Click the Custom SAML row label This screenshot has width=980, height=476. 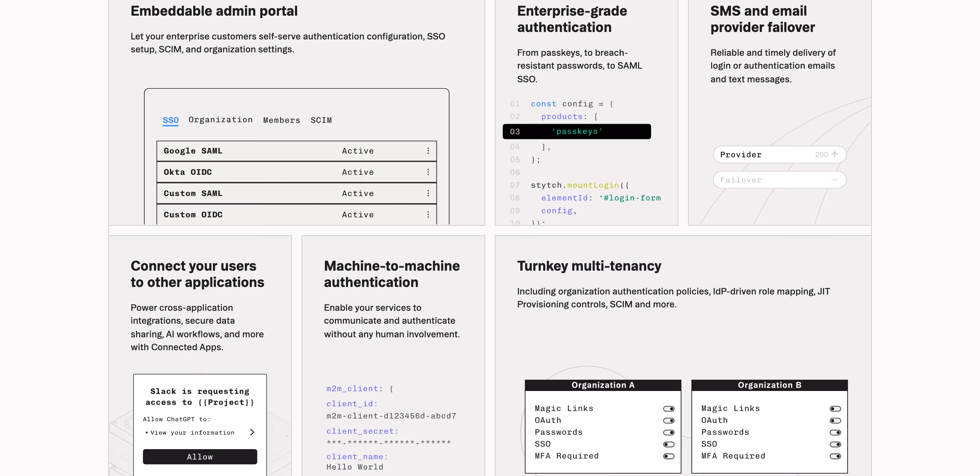[x=193, y=193]
